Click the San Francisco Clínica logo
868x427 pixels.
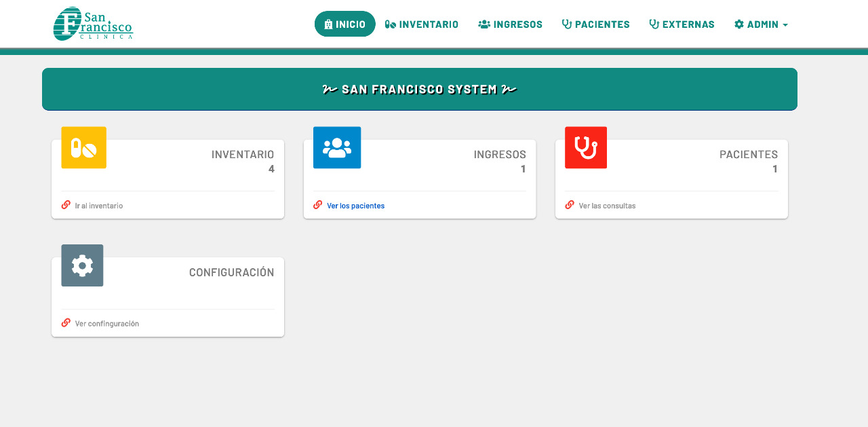pyautogui.click(x=93, y=24)
